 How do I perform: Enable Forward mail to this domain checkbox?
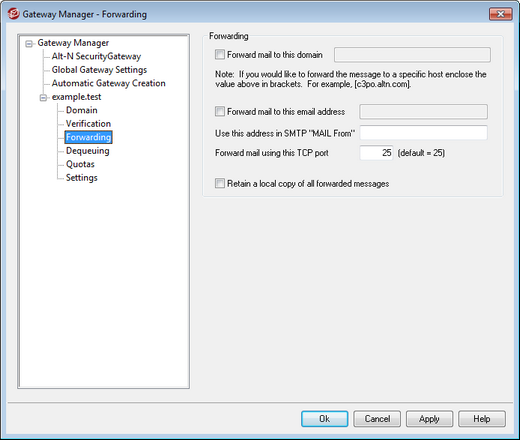pos(220,54)
